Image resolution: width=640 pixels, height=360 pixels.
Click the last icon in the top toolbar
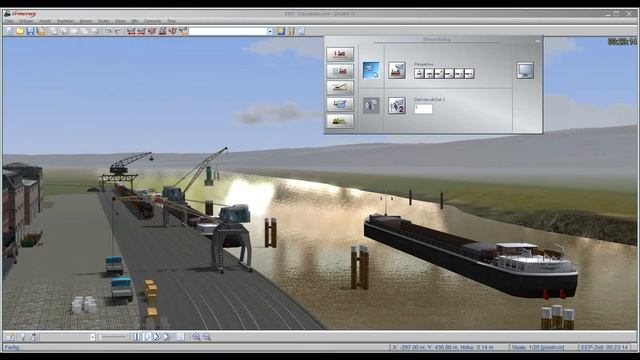pyautogui.click(x=301, y=31)
